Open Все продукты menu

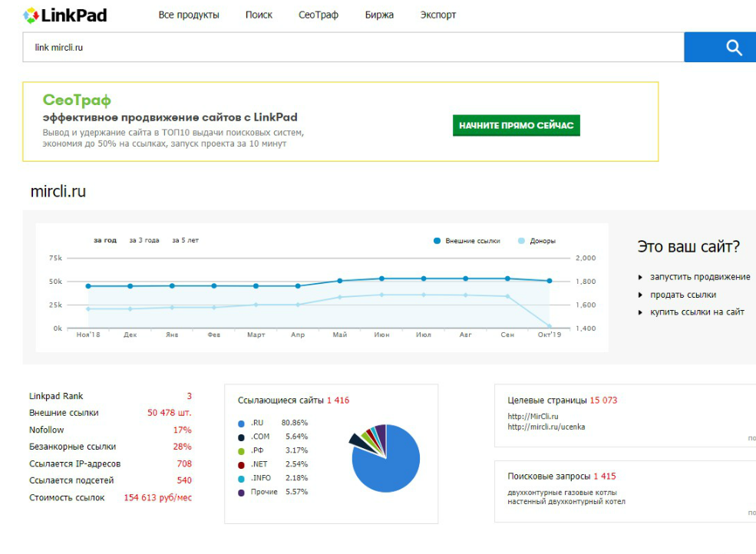click(189, 15)
